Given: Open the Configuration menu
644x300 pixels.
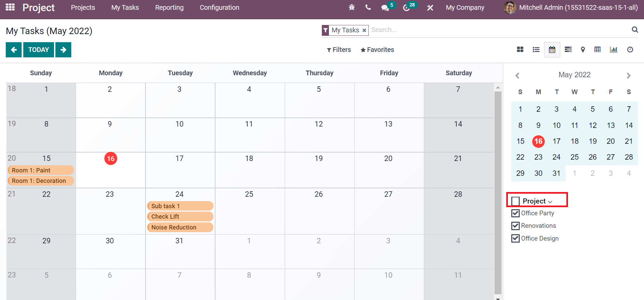Looking at the screenshot, I should 220,7.
